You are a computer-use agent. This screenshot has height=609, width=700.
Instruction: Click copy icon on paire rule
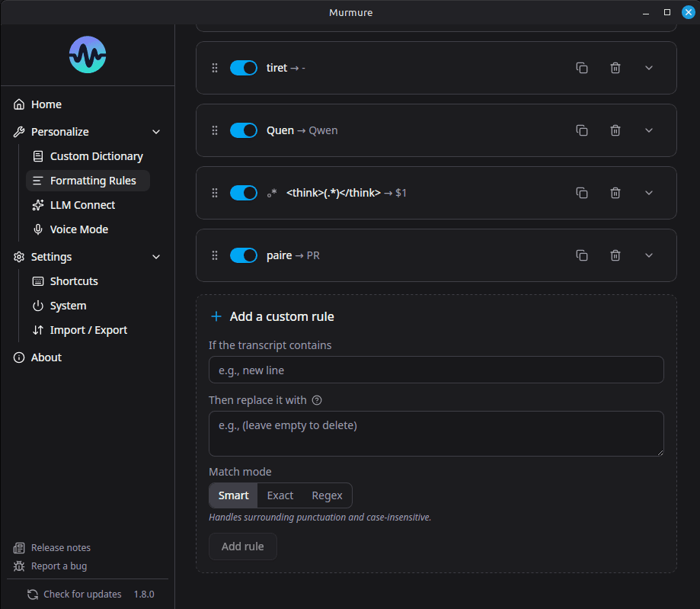click(x=582, y=255)
